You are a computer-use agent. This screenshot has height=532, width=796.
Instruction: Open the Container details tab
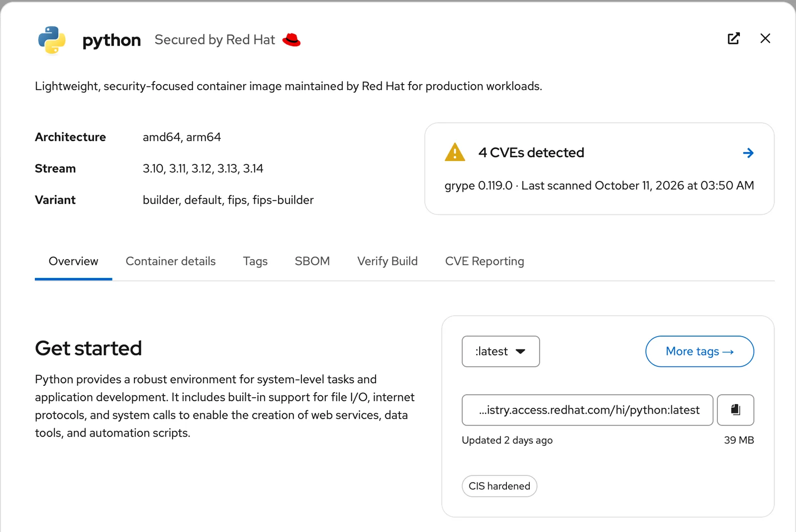(171, 261)
